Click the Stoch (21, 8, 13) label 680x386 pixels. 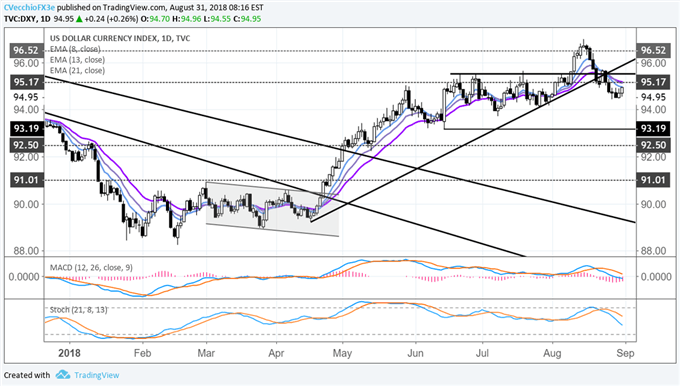(78, 310)
